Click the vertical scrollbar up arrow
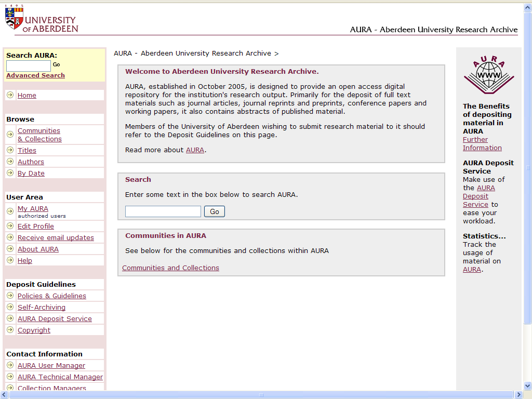 (x=528, y=7)
